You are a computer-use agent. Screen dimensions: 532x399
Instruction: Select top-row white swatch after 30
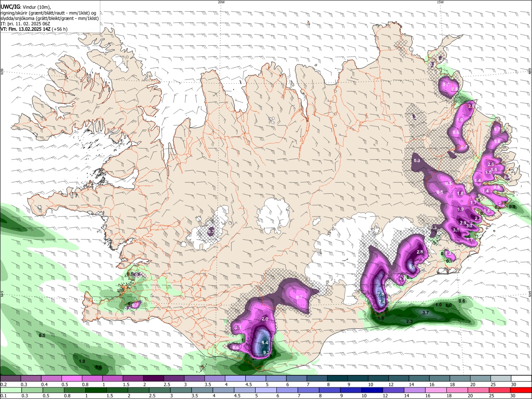click(x=521, y=378)
